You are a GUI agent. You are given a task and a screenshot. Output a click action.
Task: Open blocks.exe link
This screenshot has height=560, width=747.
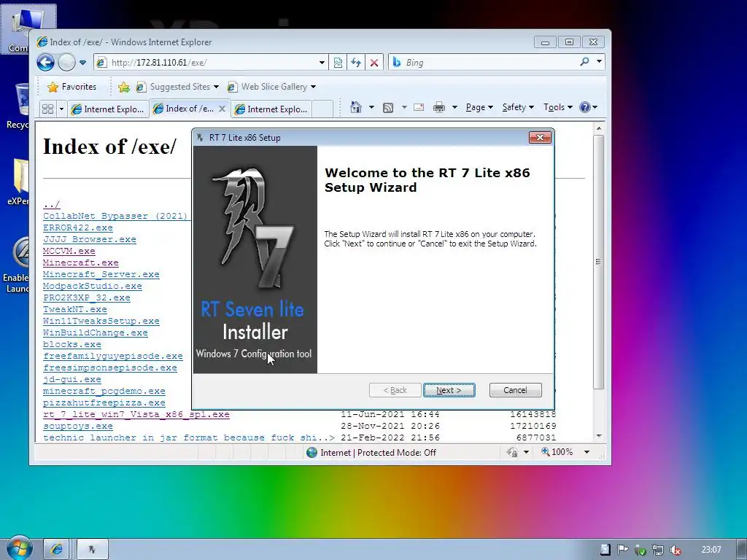tap(72, 344)
